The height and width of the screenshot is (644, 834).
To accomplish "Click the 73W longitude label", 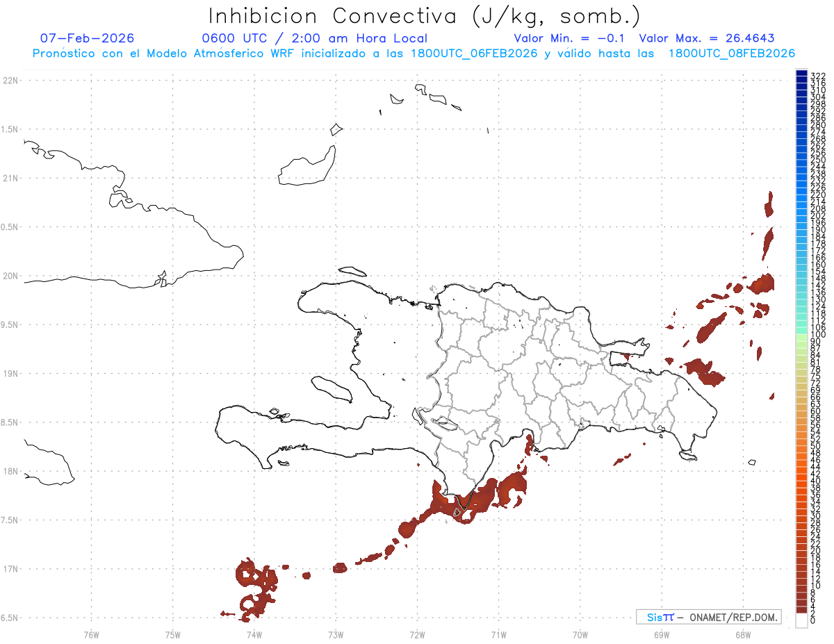I will [x=336, y=634].
